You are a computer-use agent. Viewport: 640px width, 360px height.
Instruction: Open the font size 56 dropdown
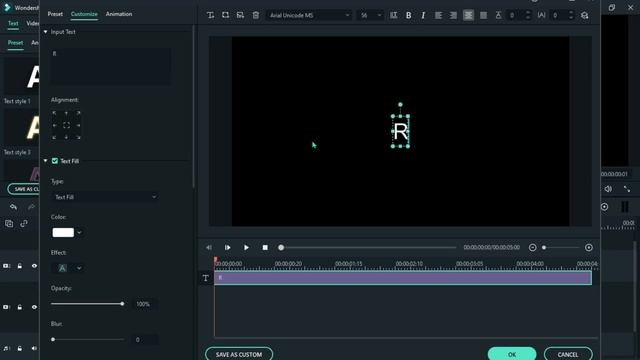(370, 16)
